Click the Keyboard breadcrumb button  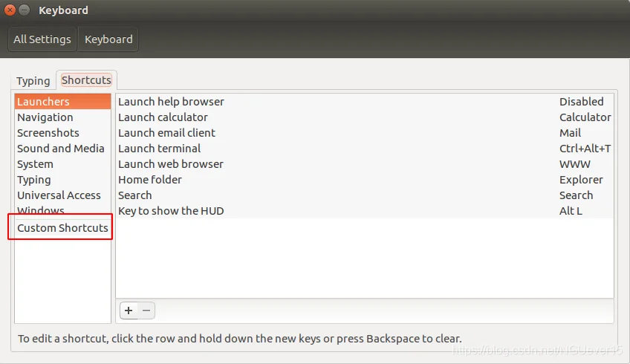click(108, 39)
